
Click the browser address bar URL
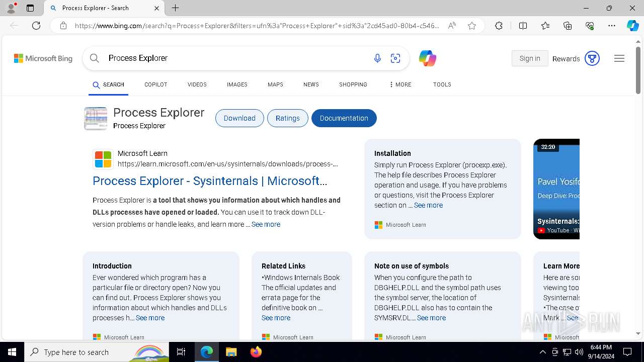pos(257,26)
